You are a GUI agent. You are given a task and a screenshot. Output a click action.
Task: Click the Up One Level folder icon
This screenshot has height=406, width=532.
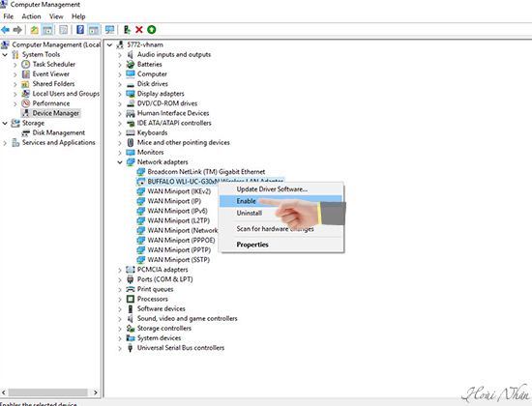tap(34, 30)
